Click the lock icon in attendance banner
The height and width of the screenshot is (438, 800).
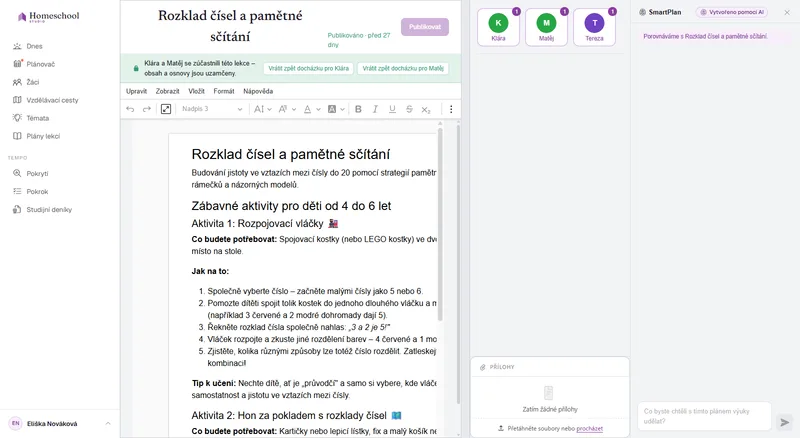pos(136,68)
